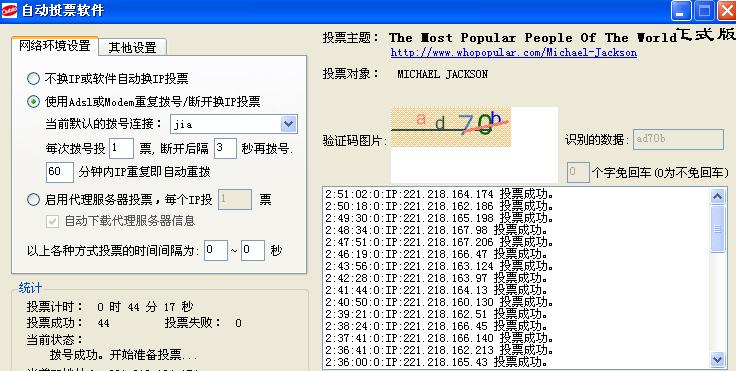Screen dimensions: 736x371
Task: Select 启用代理服务器投票 radio option
Action: (33, 200)
